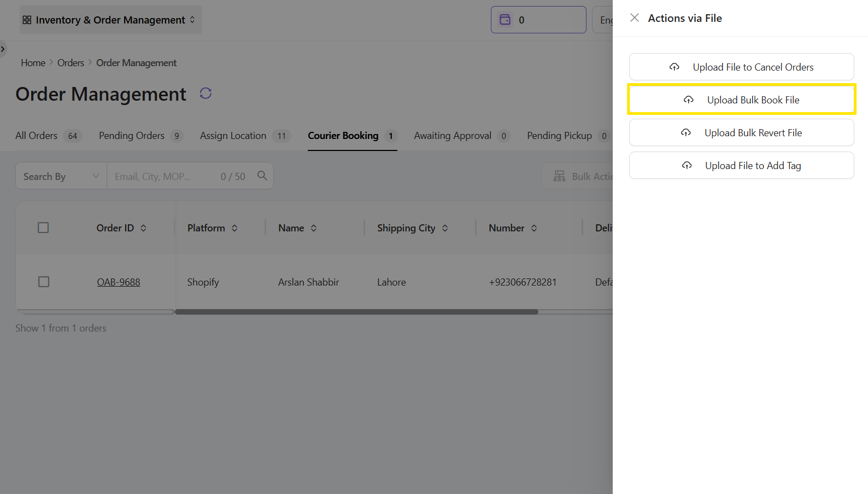
Task: Check the OAB-9688 order row
Action: [x=44, y=282]
